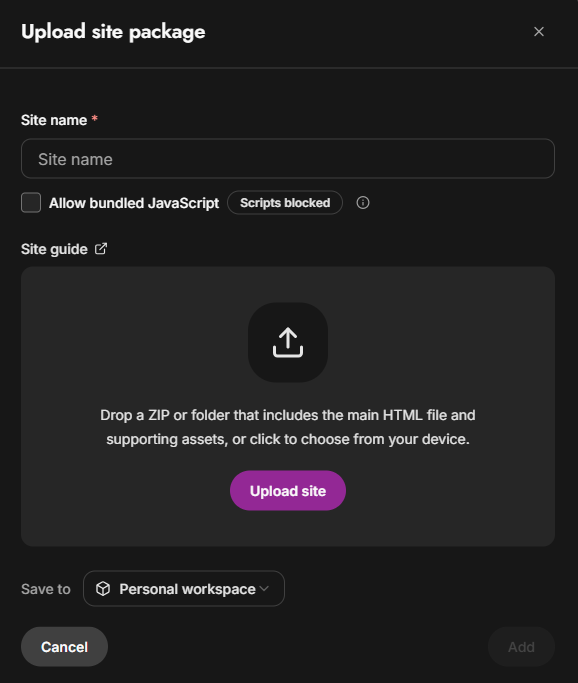The image size is (578, 683).
Task: Click the info icon beside Scripts blocked
Action: click(x=362, y=203)
